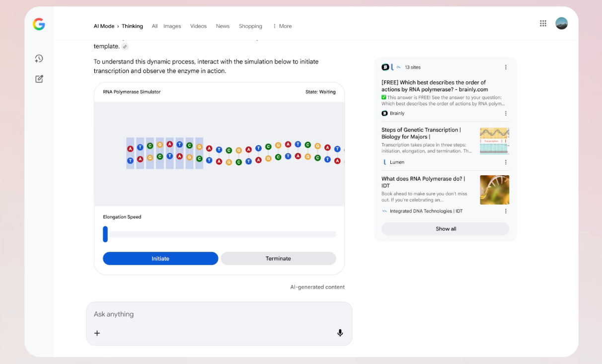Start a new search with compose icon
The image size is (602, 364).
(x=39, y=79)
